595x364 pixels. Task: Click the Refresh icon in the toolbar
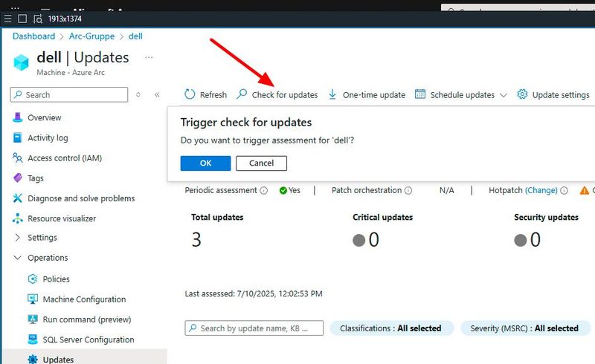coord(190,94)
